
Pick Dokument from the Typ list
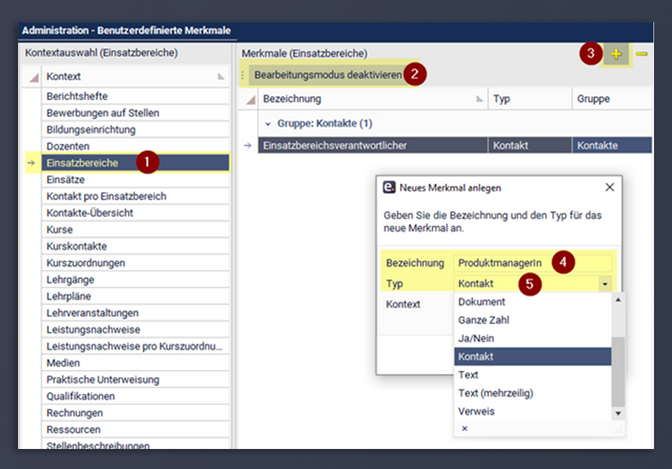coord(481,302)
